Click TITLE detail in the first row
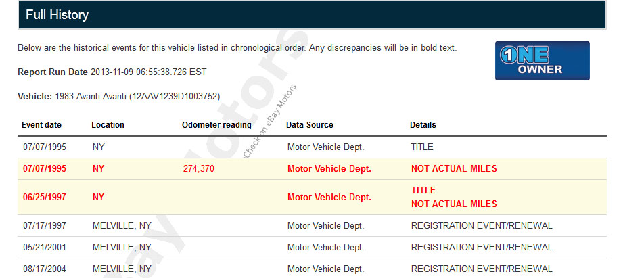This screenshot has width=644, height=278. 422,147
